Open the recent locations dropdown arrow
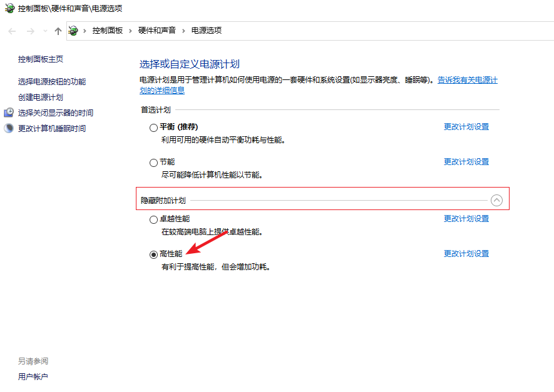554x392 pixels. [45, 31]
